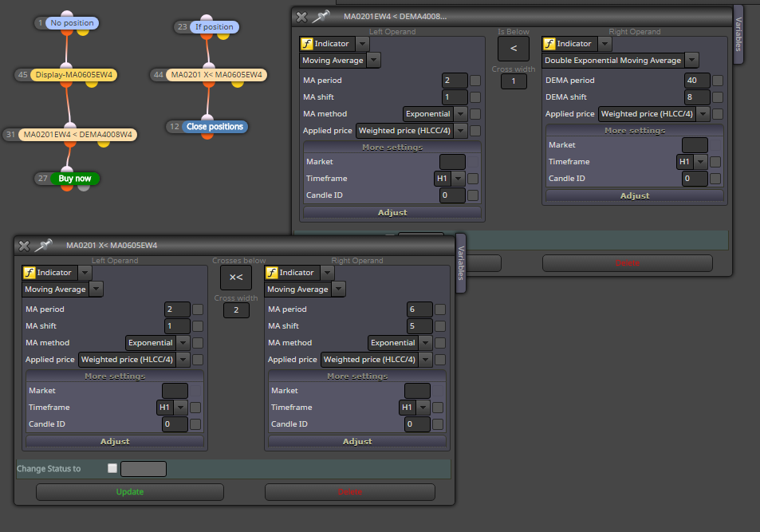Select the blue 'Close positions' node
Image resolution: width=760 pixels, height=532 pixels.
215,127
